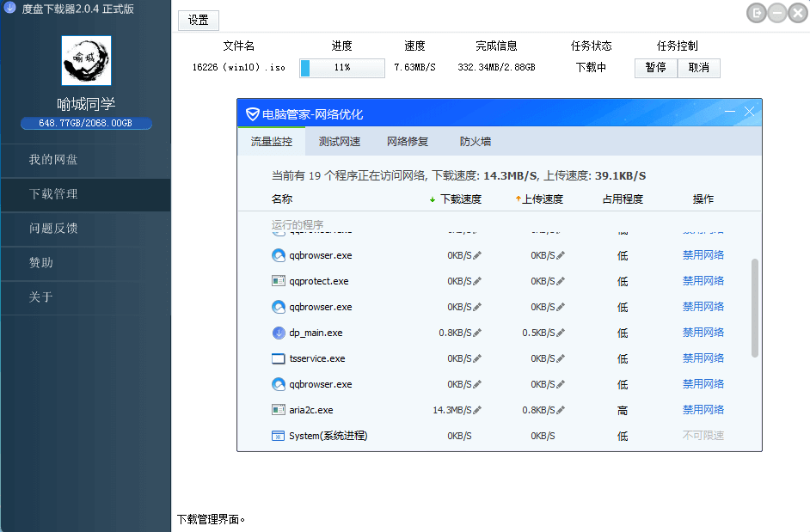Click the 设置 settings button

point(199,20)
